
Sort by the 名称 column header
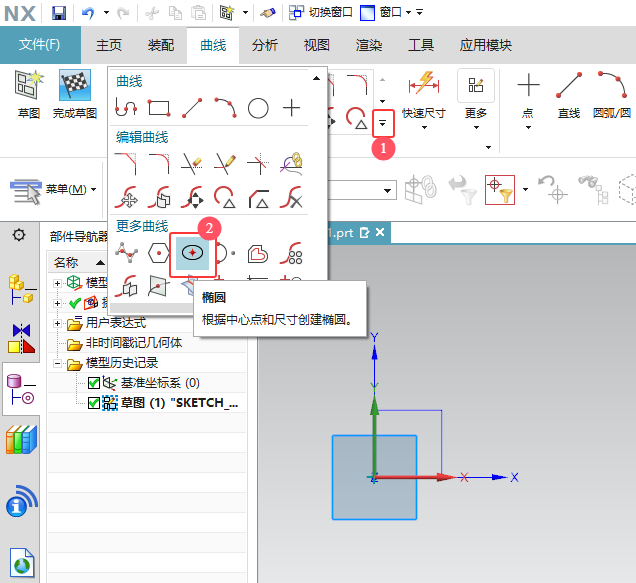[66, 262]
